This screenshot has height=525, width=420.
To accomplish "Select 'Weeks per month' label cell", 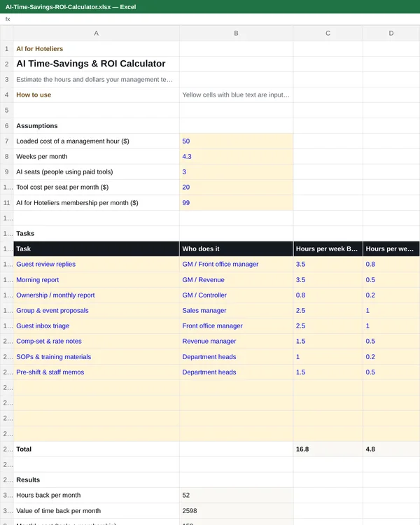I will click(96, 156).
